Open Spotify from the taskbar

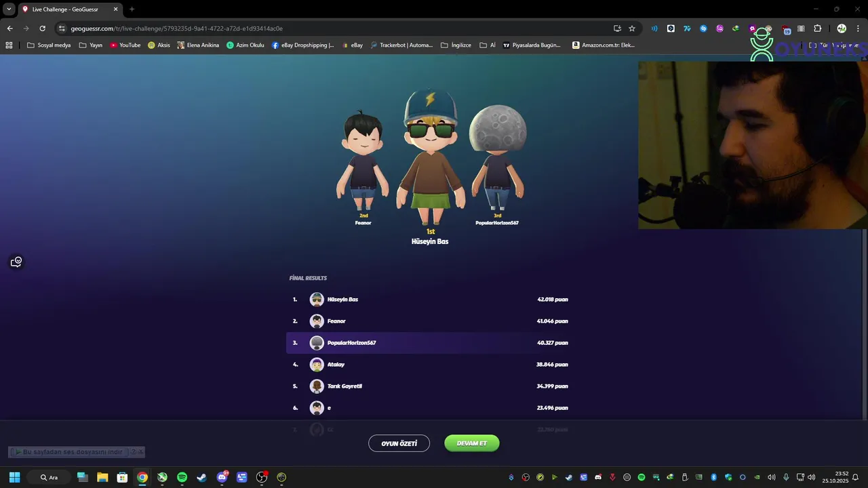tap(182, 477)
